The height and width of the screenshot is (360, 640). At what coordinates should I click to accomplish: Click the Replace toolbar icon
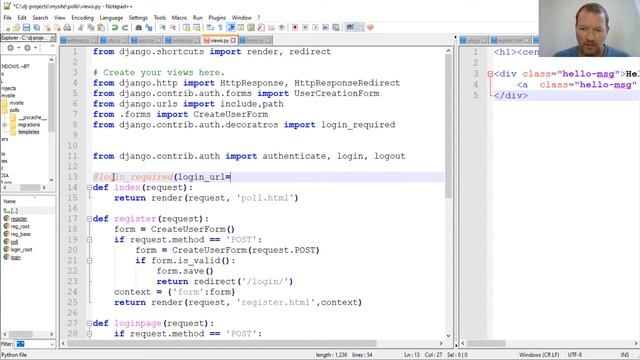click(x=149, y=27)
